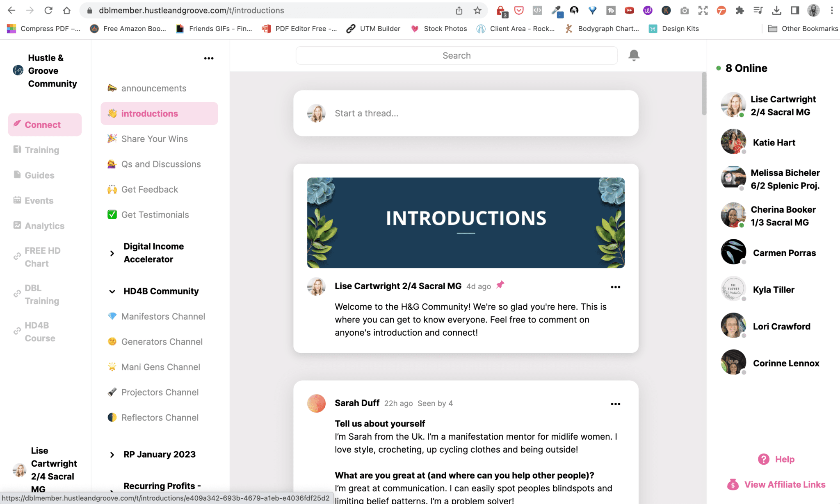Screen dimensions: 840x504
Task: Click the share icon in the address bar
Action: [x=459, y=10]
